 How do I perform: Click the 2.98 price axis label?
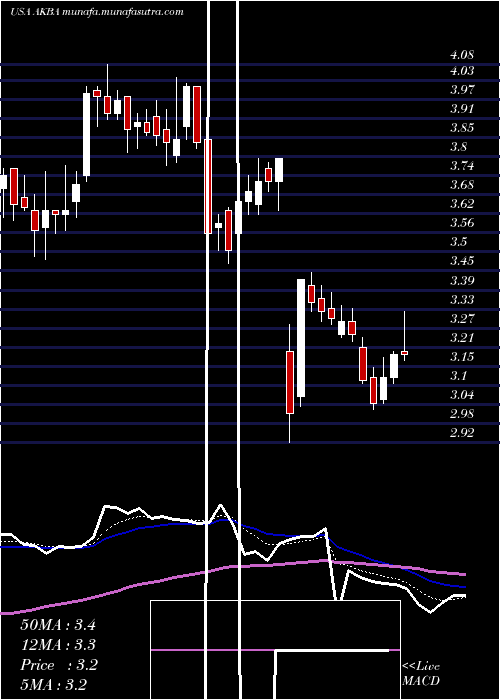tap(462, 413)
